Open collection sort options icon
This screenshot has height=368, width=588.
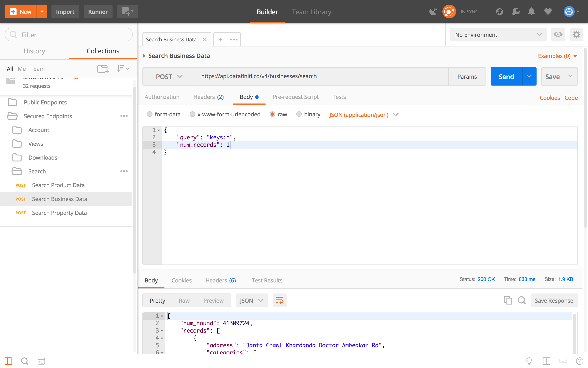[x=122, y=69]
